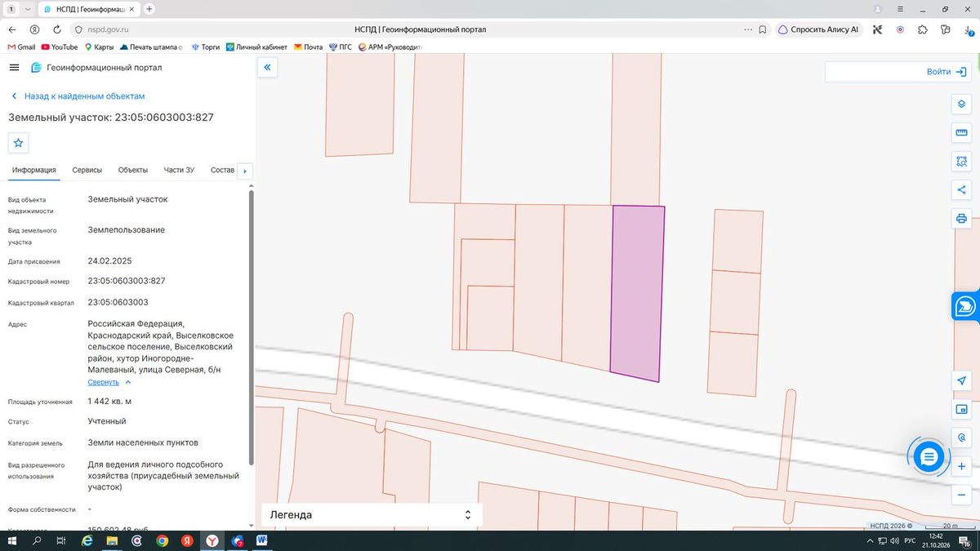This screenshot has height=551, width=980.
Task: Open the Части ЗУ tab
Action: [x=179, y=170]
